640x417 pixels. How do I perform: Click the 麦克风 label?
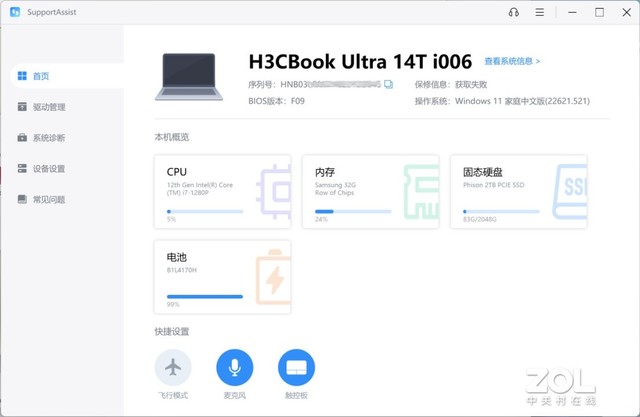coord(235,395)
